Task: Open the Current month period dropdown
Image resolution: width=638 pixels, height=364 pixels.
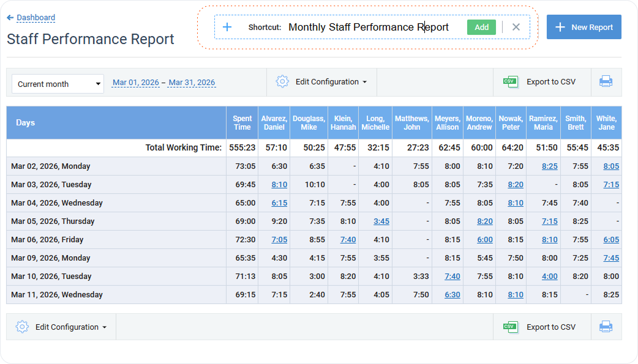Action: [x=57, y=83]
